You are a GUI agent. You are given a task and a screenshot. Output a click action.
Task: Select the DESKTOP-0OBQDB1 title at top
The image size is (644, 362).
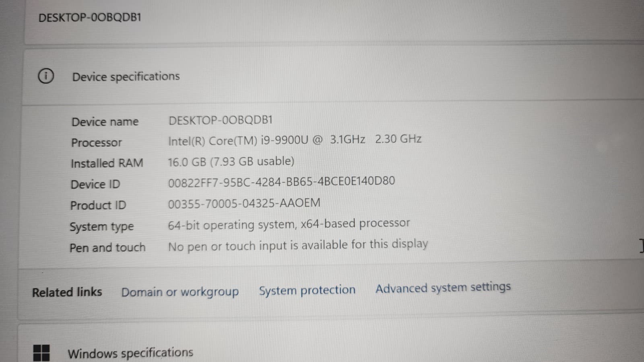click(90, 18)
